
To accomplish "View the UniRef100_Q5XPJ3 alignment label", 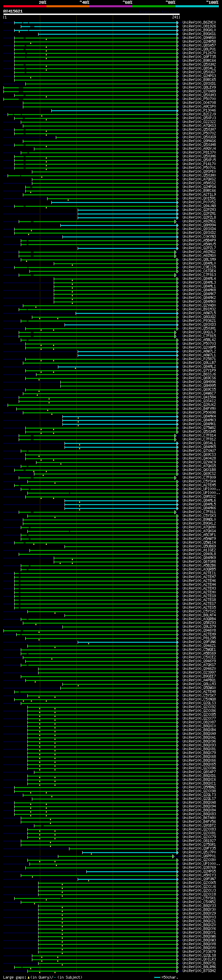I will [x=199, y=118].
